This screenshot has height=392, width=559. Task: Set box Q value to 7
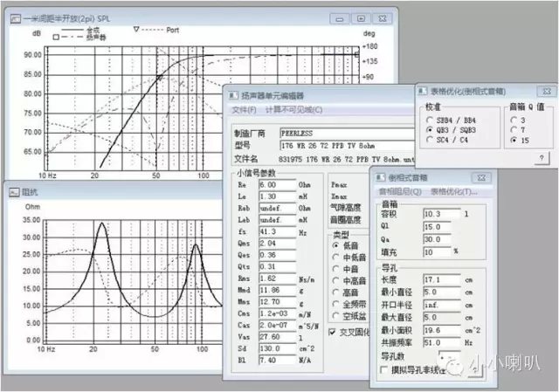pyautogui.click(x=513, y=128)
